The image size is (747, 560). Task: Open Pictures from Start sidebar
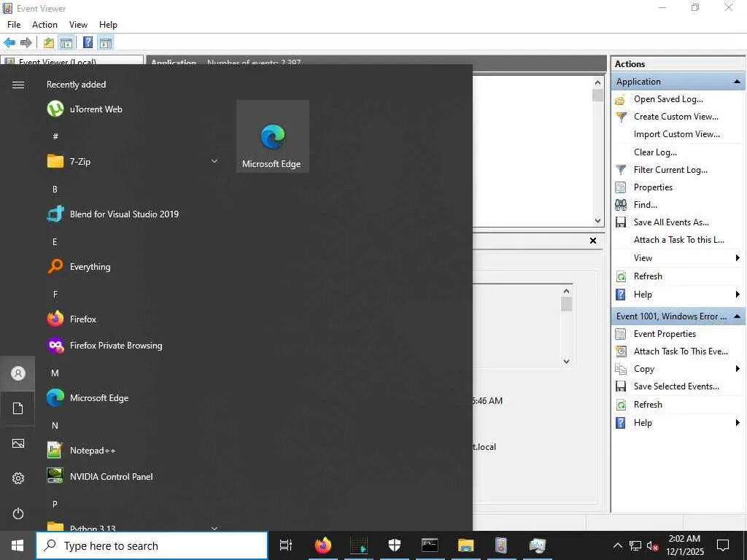pyautogui.click(x=18, y=443)
